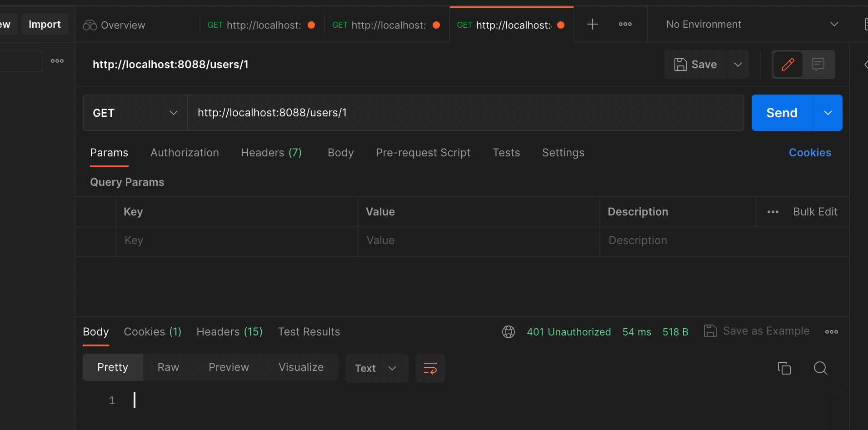Click Save as Example disk icon
Viewport: 868px width, 430px height.
pos(710,331)
